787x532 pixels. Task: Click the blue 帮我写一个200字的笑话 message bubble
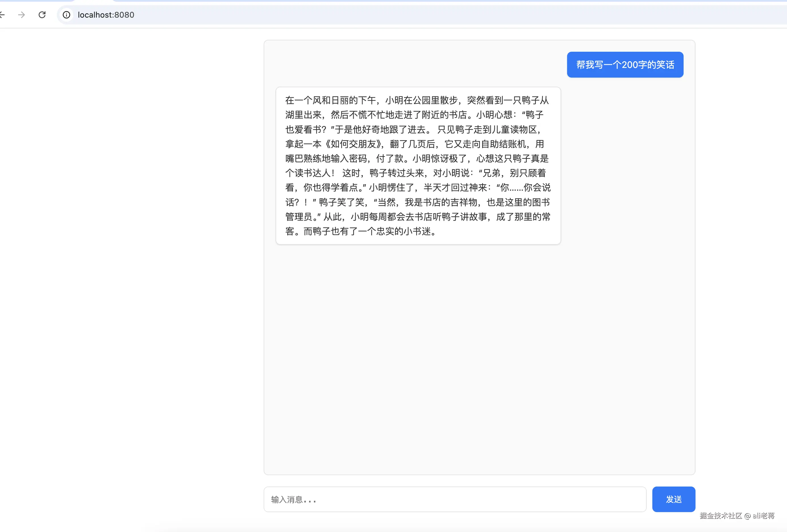coord(625,65)
